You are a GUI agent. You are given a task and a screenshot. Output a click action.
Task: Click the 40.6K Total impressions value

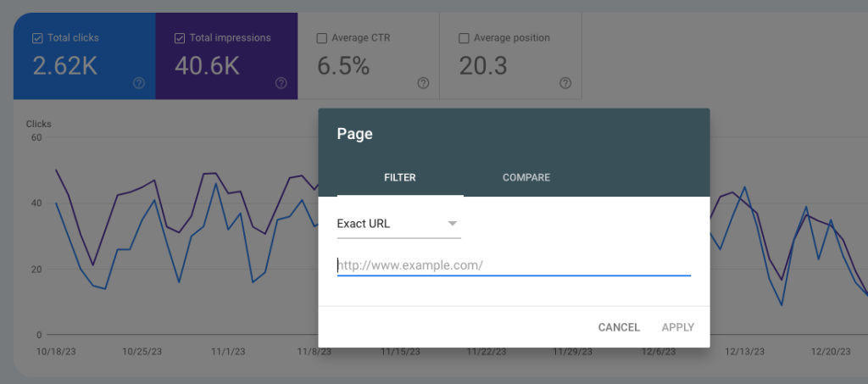(x=207, y=66)
